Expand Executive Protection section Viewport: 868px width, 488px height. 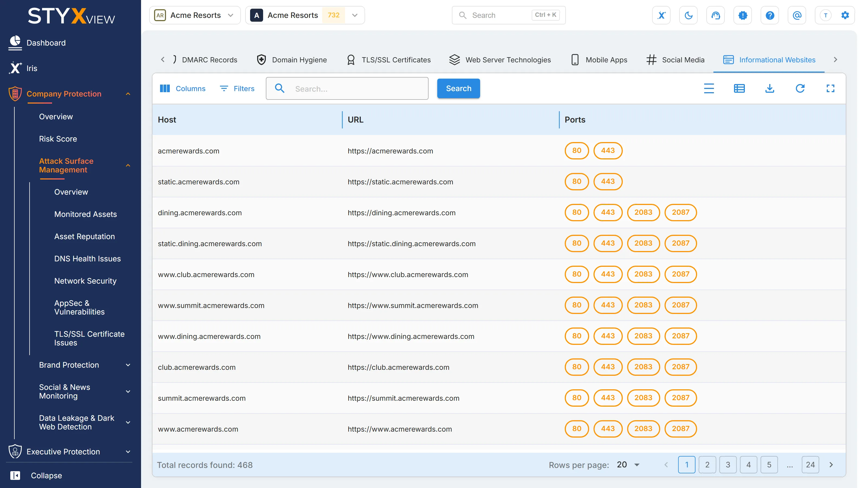coord(128,452)
